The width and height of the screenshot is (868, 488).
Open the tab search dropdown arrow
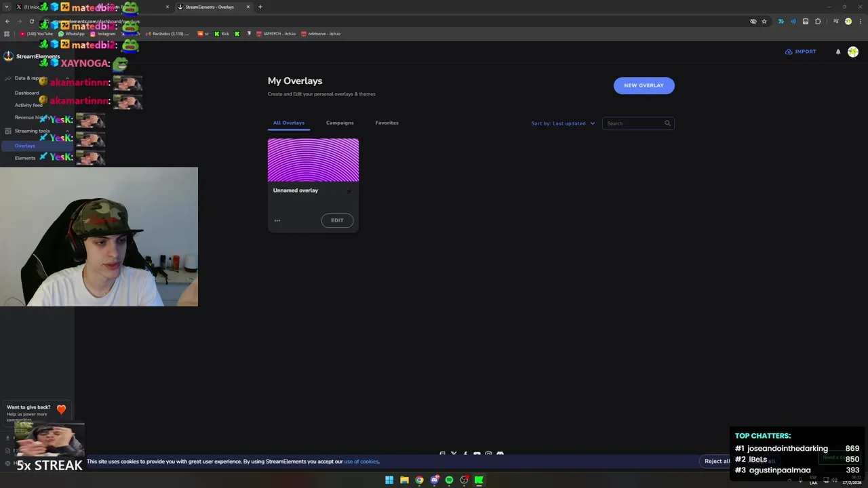7,7
